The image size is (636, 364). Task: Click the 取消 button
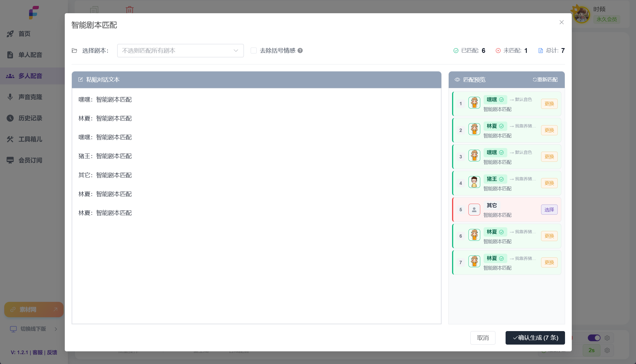coord(483,338)
